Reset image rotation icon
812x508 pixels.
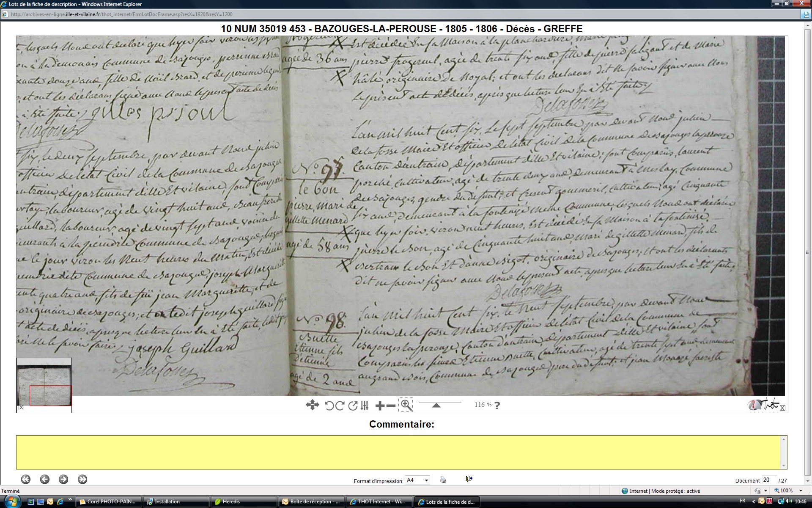pos(353,406)
